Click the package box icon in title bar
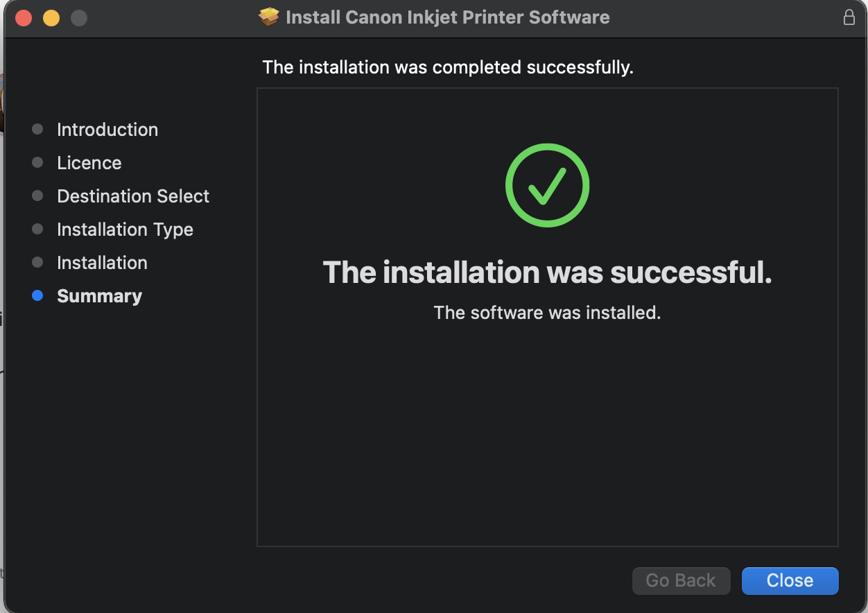This screenshot has width=868, height=613. click(x=268, y=17)
